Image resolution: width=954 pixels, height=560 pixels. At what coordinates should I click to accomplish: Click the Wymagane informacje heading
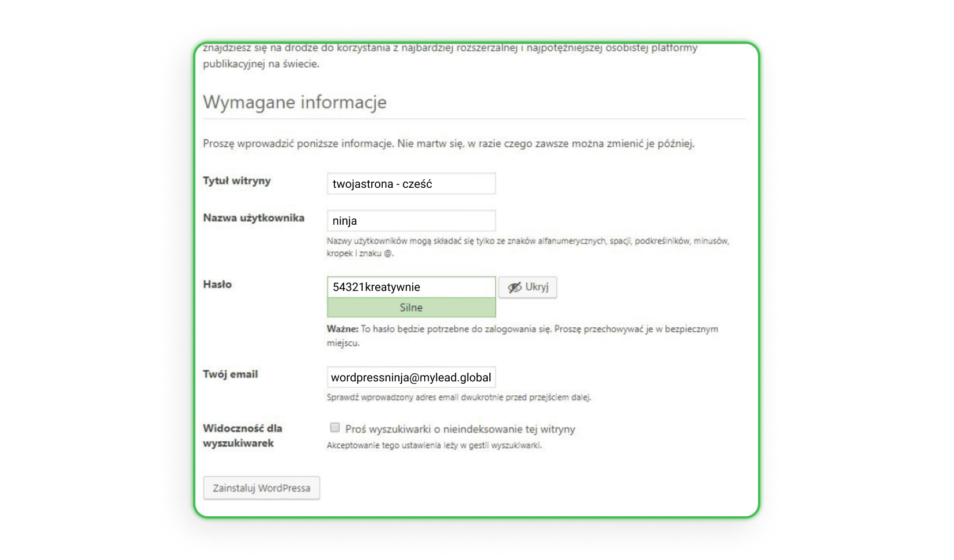tap(295, 102)
